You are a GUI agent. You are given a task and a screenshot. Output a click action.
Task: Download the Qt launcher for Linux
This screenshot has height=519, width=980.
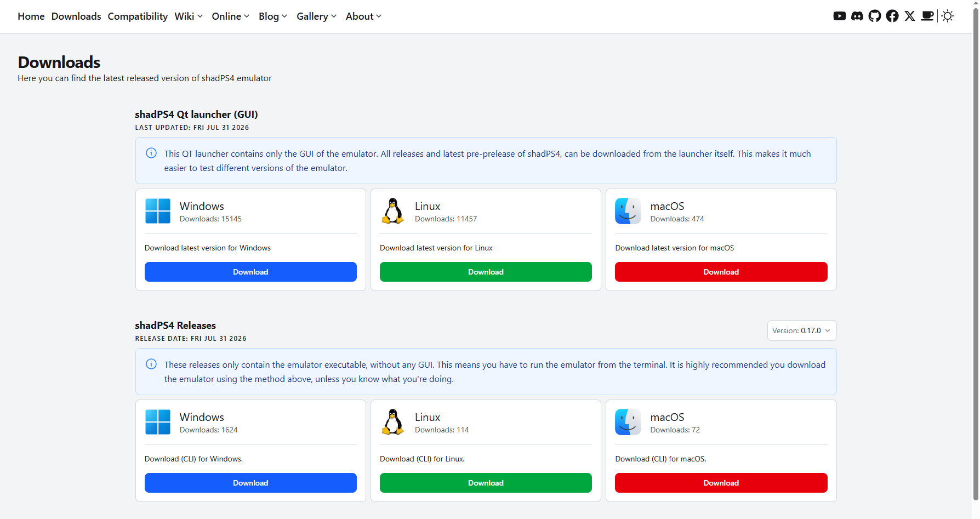click(x=486, y=272)
